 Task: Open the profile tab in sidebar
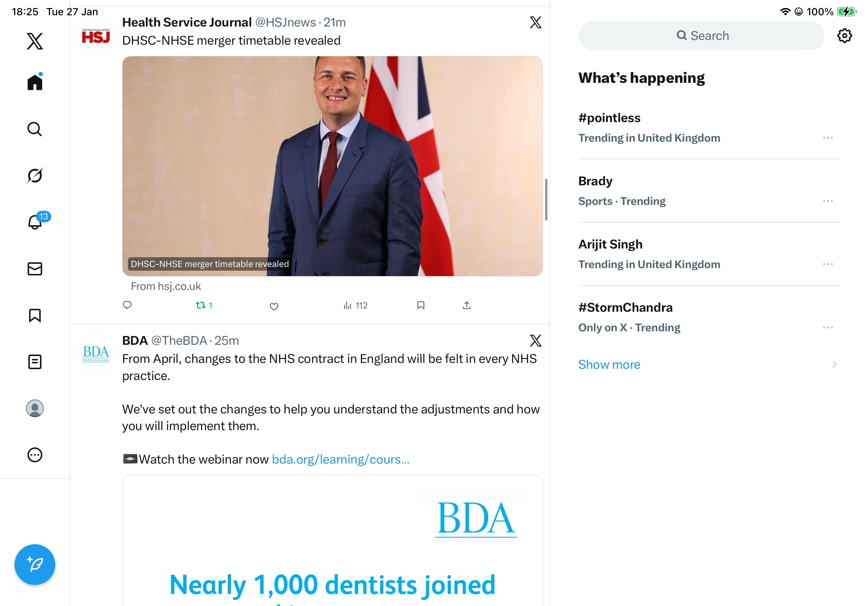coord(35,408)
